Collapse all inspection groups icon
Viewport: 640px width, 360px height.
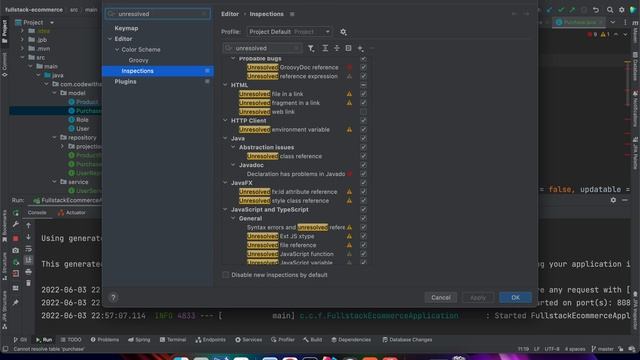(337, 48)
